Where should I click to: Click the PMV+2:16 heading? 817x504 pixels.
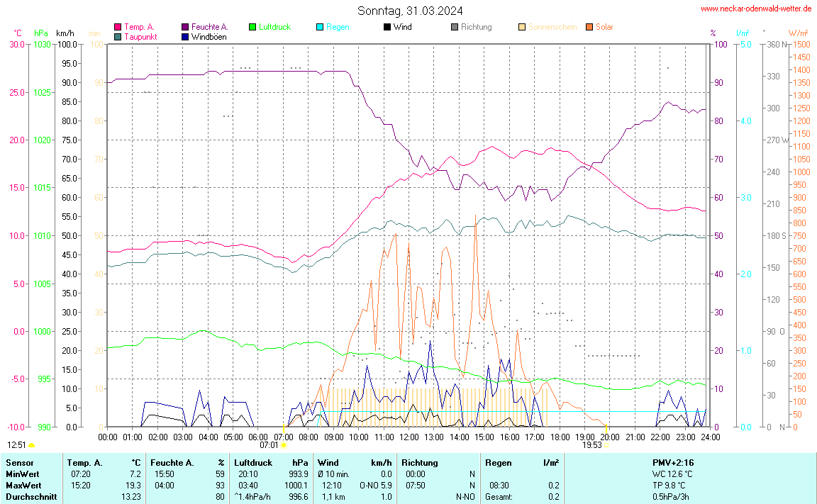pyautogui.click(x=673, y=462)
